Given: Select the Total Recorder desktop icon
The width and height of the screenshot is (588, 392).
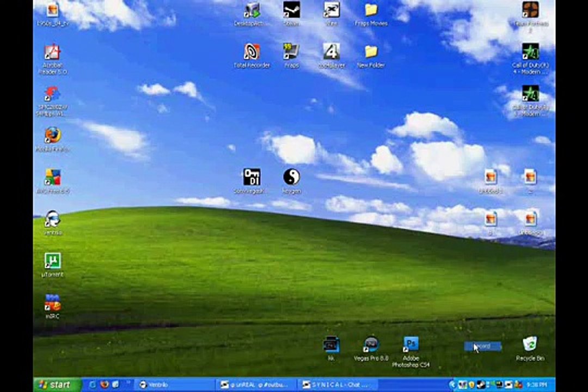Looking at the screenshot, I should tap(252, 56).
